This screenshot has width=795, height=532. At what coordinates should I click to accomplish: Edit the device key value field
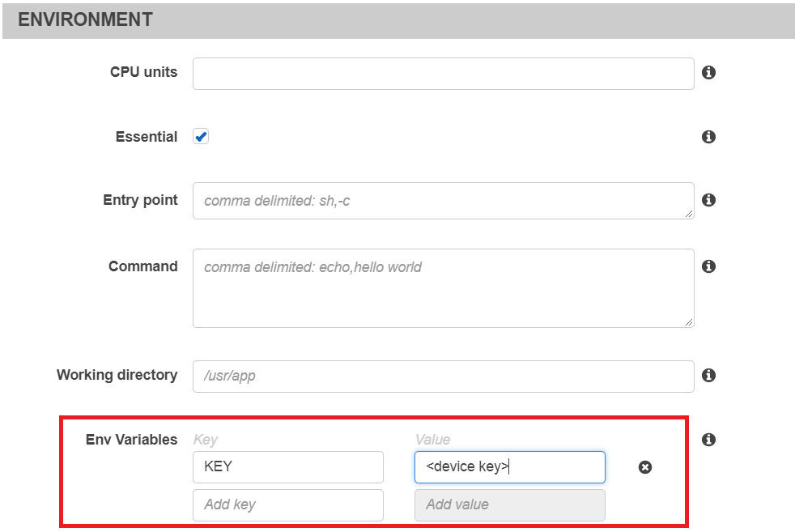509,466
